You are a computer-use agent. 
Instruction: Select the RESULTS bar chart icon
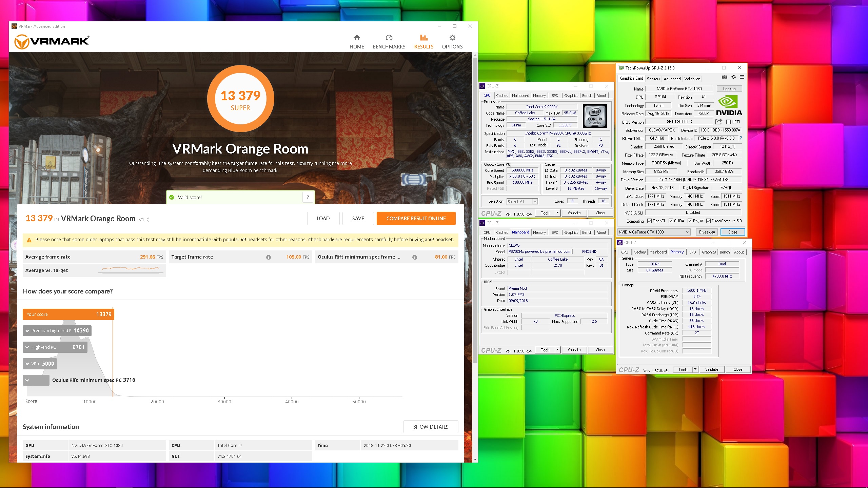point(423,38)
